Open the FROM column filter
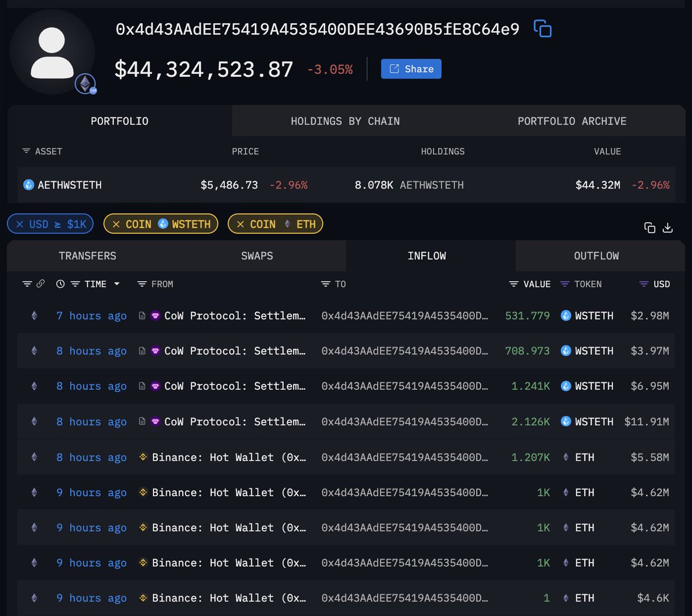This screenshot has width=692, height=616. tap(142, 284)
